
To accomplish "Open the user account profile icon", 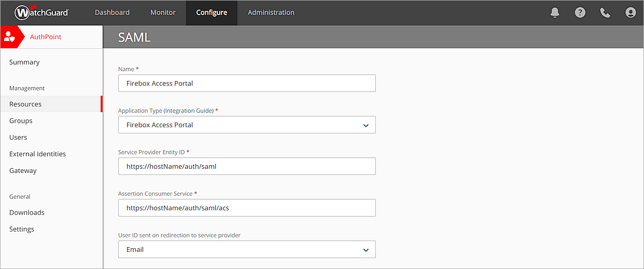I will [631, 12].
